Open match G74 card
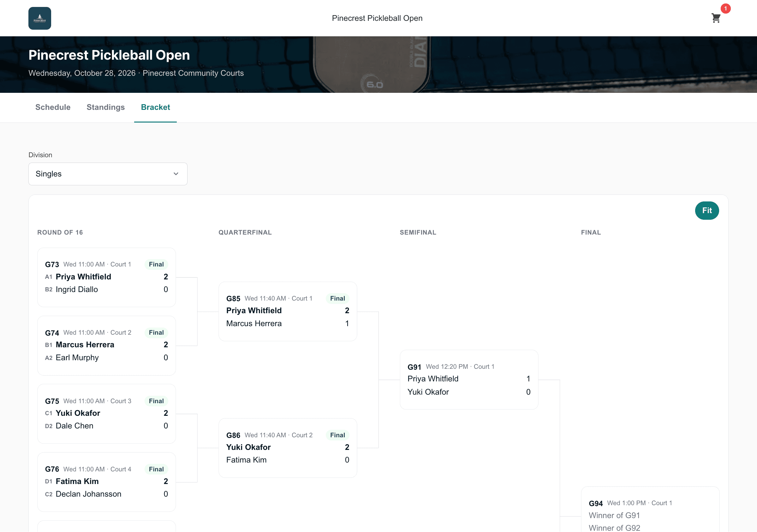Image resolution: width=757 pixels, height=532 pixels. (x=106, y=346)
